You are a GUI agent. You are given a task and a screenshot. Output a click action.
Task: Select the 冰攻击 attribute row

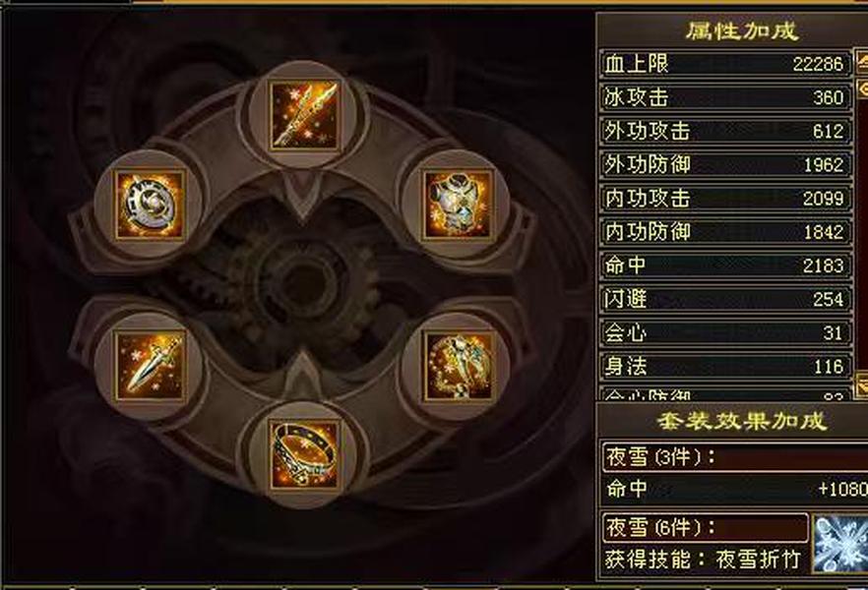[725, 97]
